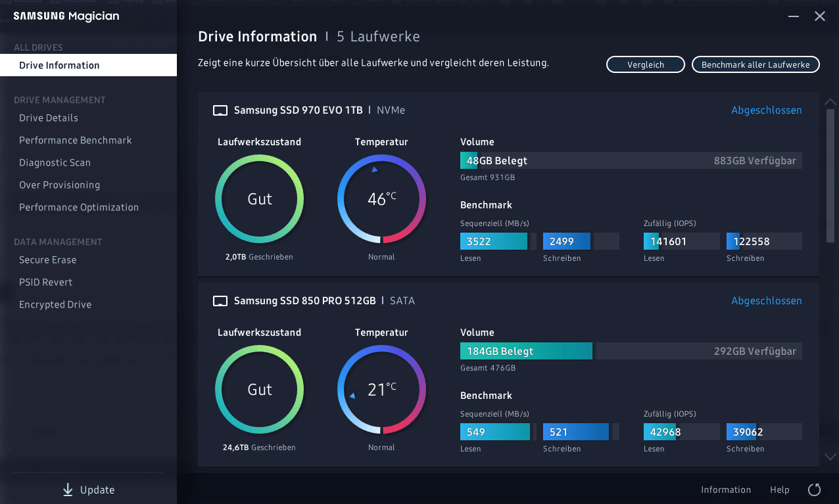Image resolution: width=839 pixels, height=504 pixels.
Task: Click the '24,6TB Geschrieben' text
Action: pos(259,447)
